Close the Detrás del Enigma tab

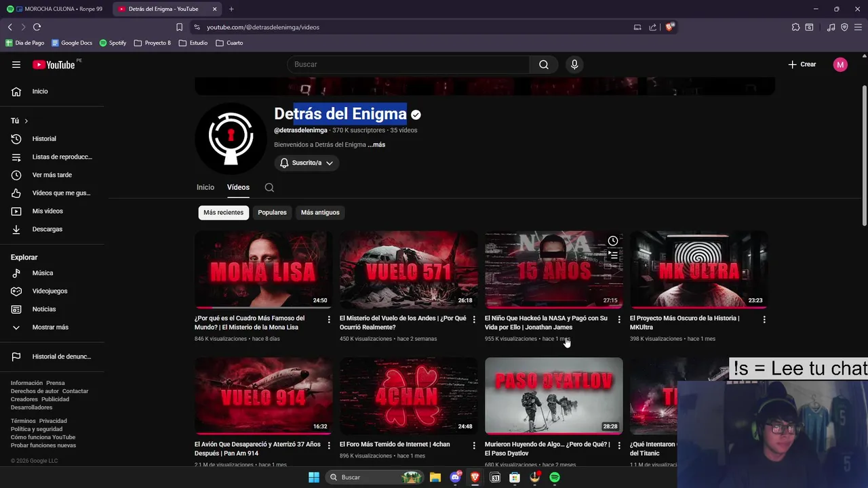(214, 9)
